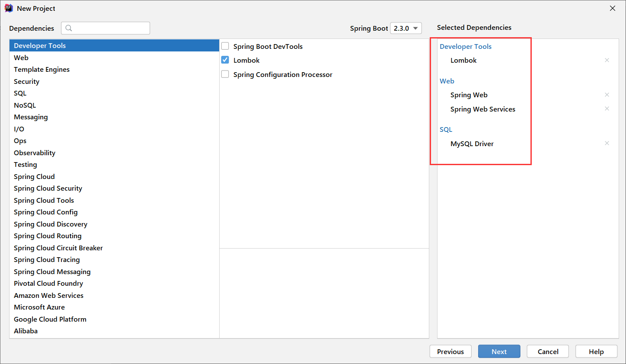Image resolution: width=626 pixels, height=364 pixels.
Task: Select the Alibaba category
Action: (x=114, y=331)
